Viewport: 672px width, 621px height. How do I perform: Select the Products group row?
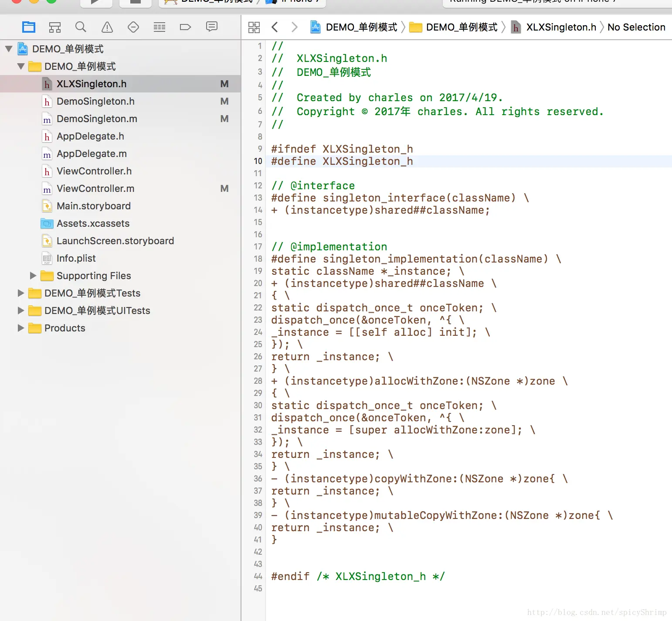[120, 328]
